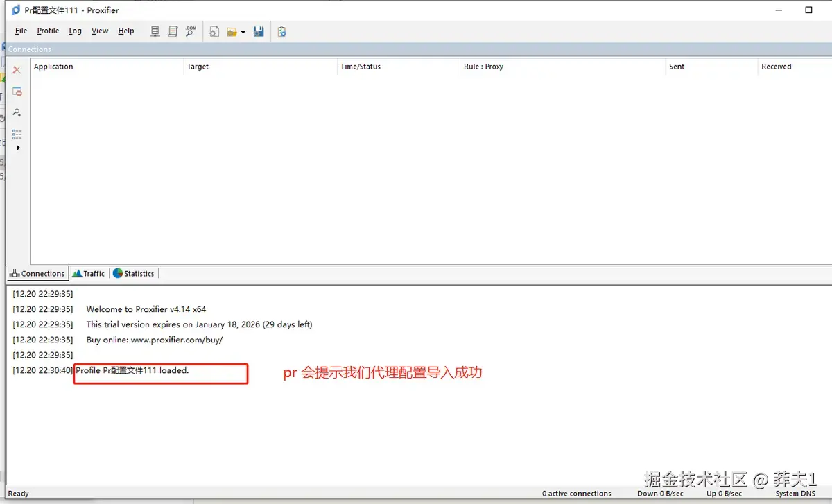The image size is (832, 504).
Task: Minimize the Proxifier window
Action: point(777,10)
